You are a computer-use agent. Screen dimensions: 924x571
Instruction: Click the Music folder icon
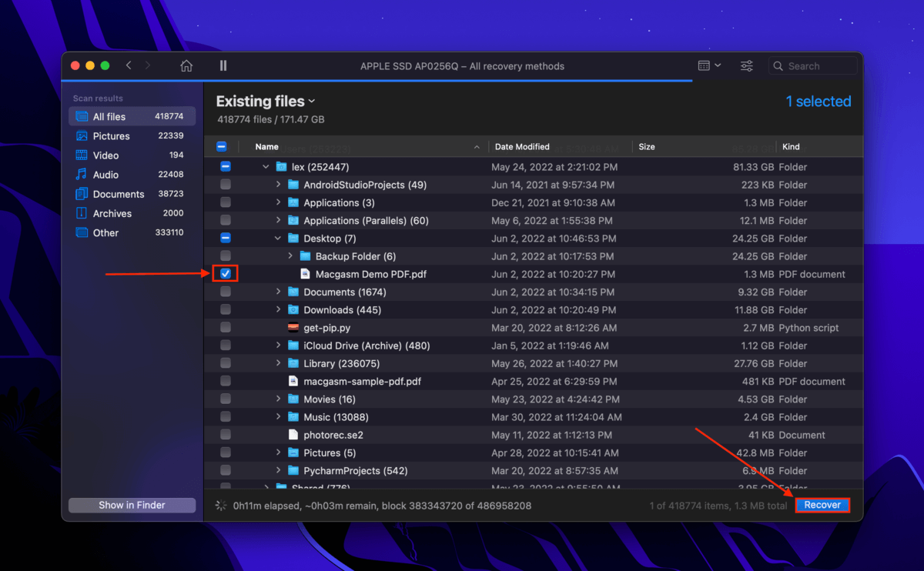click(293, 417)
